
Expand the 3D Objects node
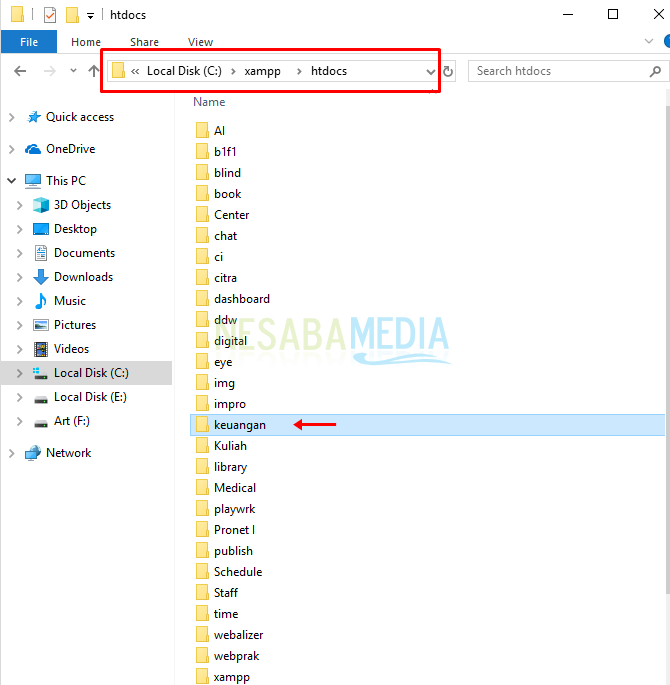point(19,205)
